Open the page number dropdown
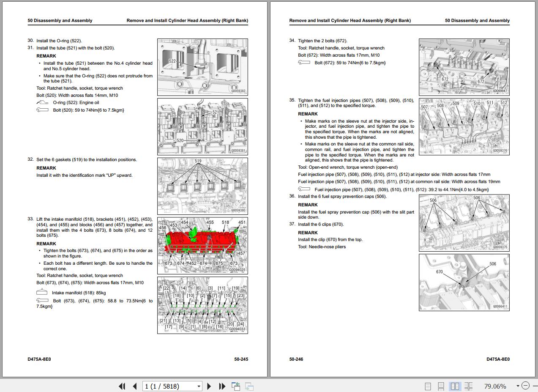The width and height of the screenshot is (538, 392). tap(199, 386)
